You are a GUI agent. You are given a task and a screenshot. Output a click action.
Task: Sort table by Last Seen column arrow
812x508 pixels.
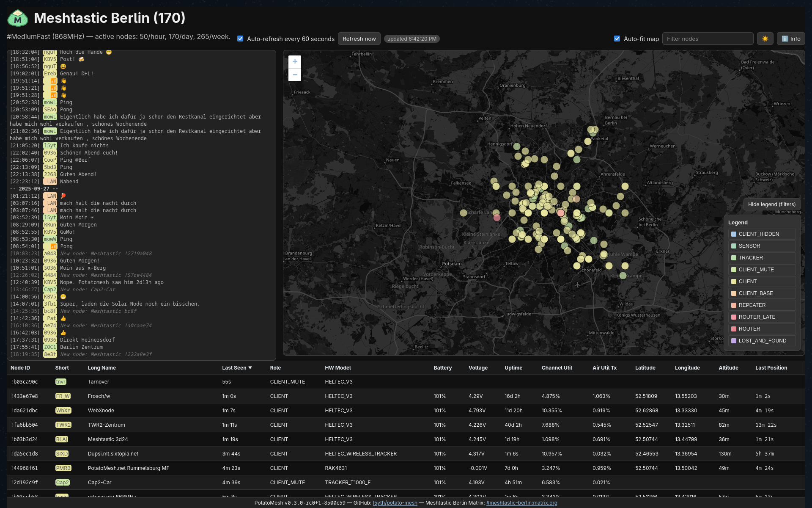pyautogui.click(x=250, y=368)
